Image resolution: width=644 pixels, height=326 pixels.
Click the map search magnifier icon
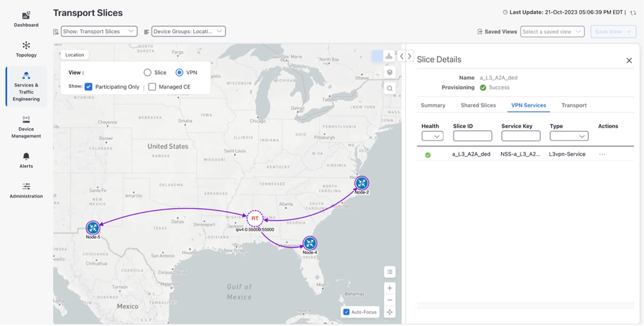(x=390, y=88)
